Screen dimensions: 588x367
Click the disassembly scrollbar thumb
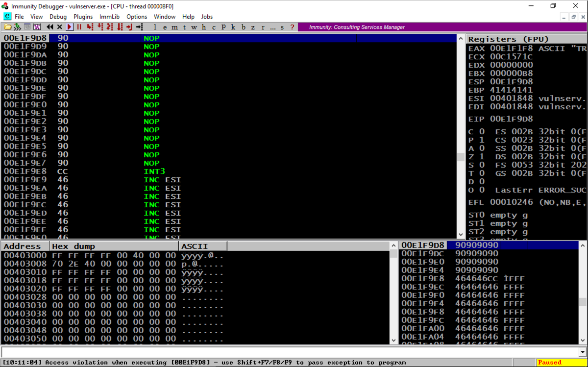coord(461,157)
